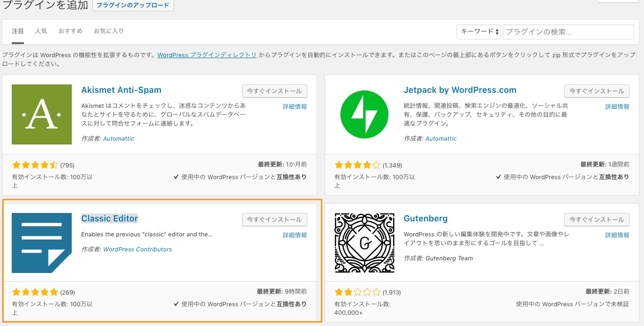
Task: Open Automattic author link under Akismet
Action: point(118,139)
